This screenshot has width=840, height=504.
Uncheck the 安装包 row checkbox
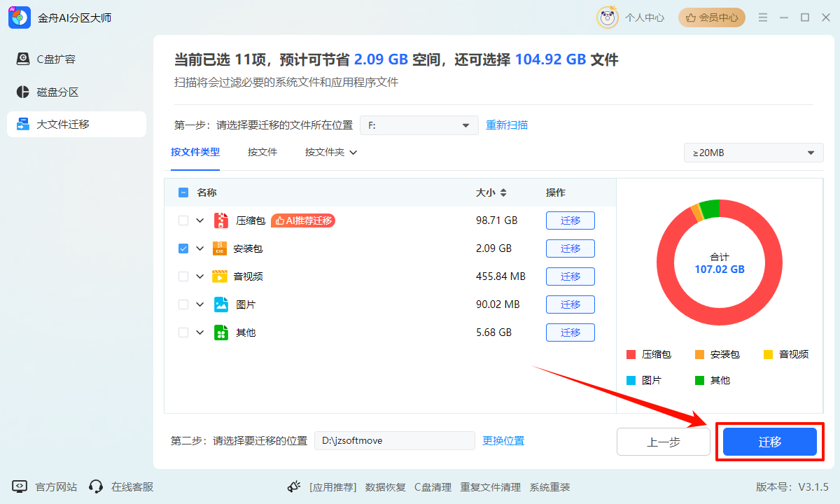[183, 248]
